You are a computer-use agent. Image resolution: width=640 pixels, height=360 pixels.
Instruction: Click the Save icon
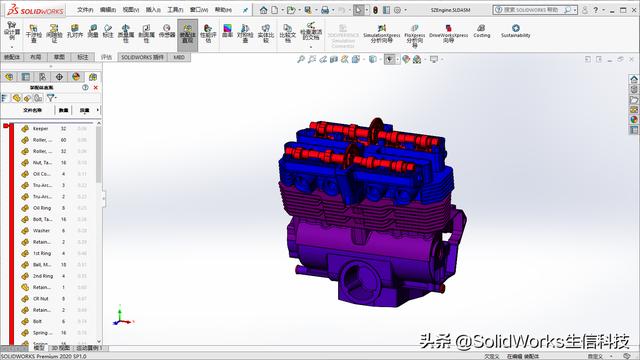[x=308, y=10]
